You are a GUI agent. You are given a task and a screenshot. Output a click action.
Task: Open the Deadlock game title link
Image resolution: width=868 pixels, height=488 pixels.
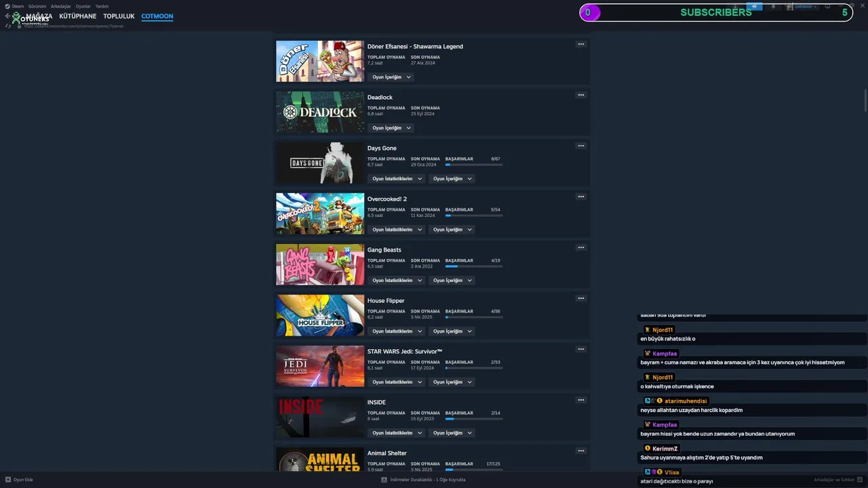[380, 98]
